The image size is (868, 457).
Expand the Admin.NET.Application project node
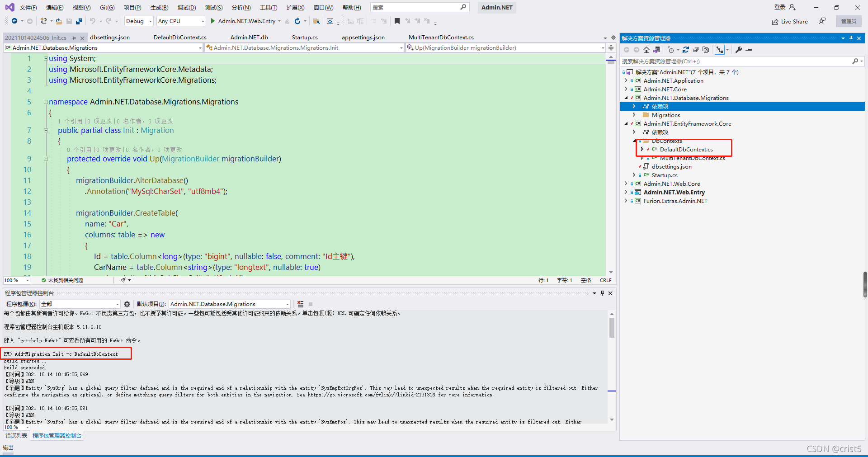(x=626, y=80)
